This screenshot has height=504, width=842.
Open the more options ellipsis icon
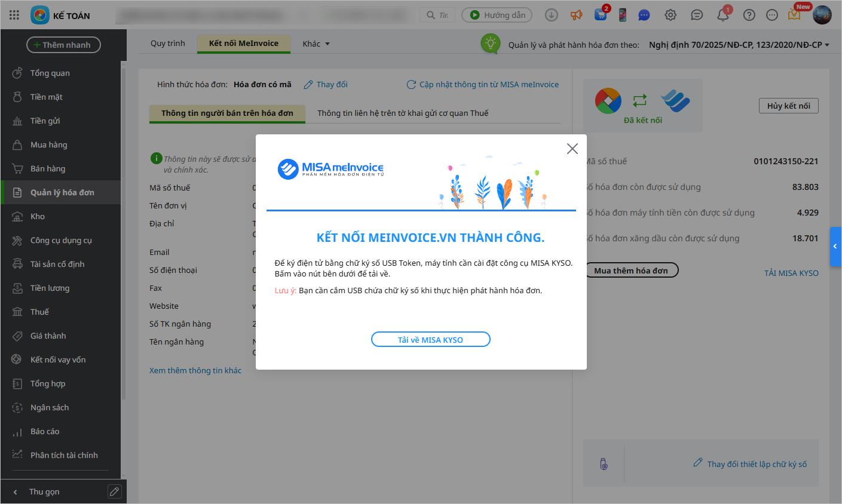tap(772, 15)
